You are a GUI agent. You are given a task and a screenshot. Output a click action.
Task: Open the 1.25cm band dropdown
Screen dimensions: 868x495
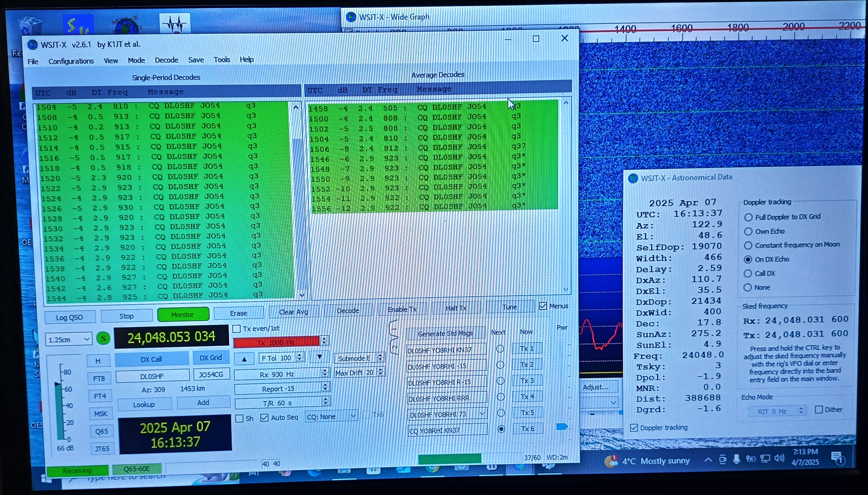click(x=69, y=340)
